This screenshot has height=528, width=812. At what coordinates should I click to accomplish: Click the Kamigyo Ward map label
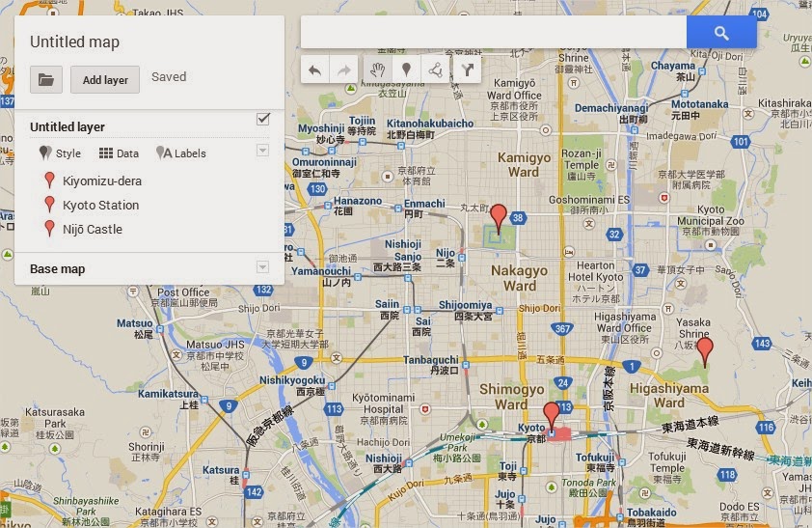pyautogui.click(x=524, y=165)
